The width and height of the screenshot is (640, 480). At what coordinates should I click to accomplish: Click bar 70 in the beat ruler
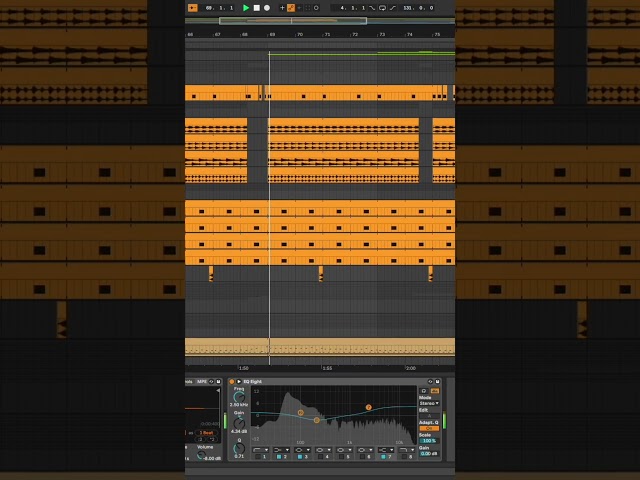(300, 34)
